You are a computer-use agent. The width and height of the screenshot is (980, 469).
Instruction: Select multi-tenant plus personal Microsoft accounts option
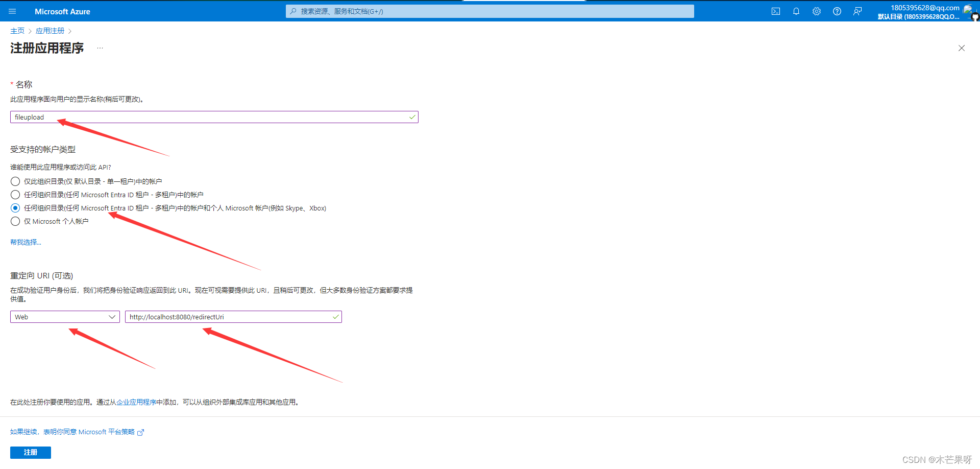click(x=15, y=208)
